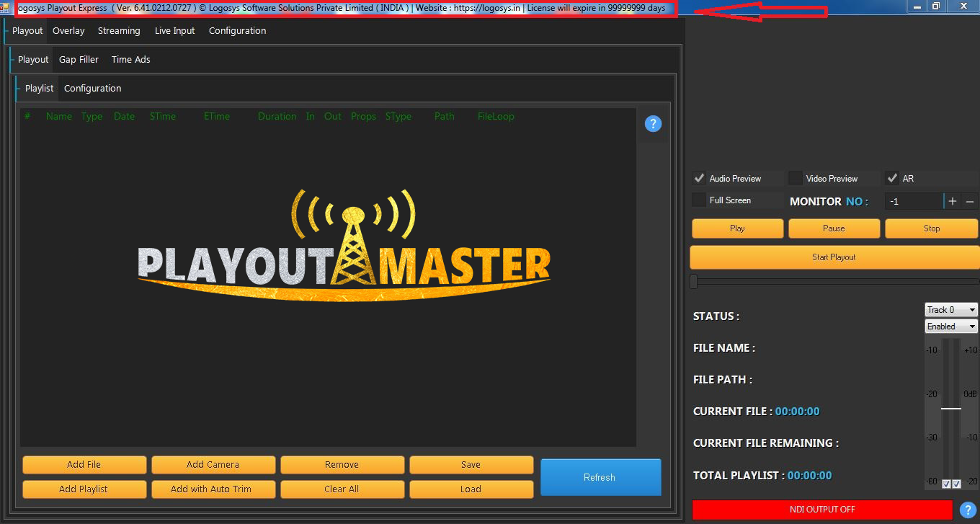
Task: Toggle the left channel checkbox under the audio meter
Action: (946, 484)
